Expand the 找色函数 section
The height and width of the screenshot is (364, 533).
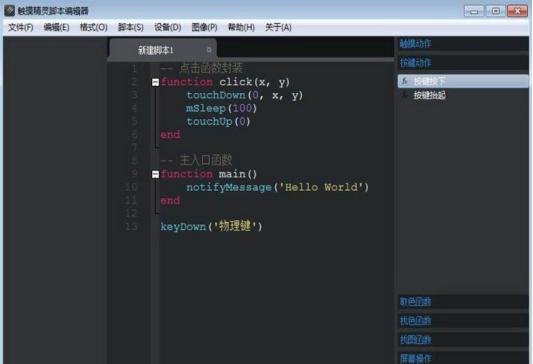463,320
